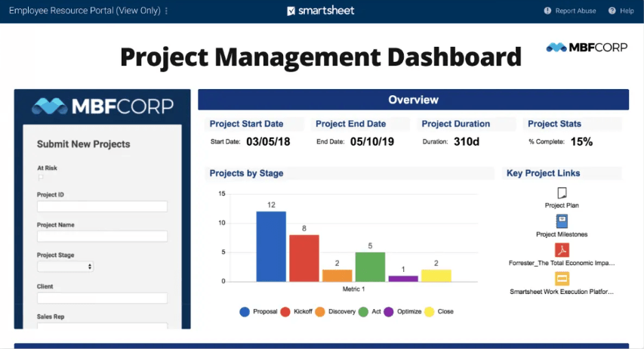
Task: Click the MBFCORP logo beside dashboard title
Action: click(587, 48)
